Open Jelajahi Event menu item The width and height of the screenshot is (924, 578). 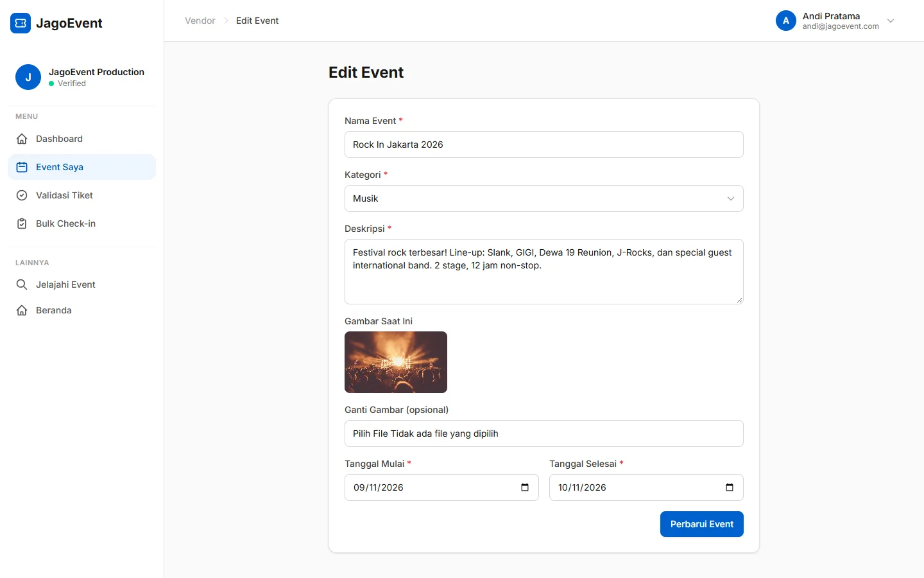(x=82, y=285)
